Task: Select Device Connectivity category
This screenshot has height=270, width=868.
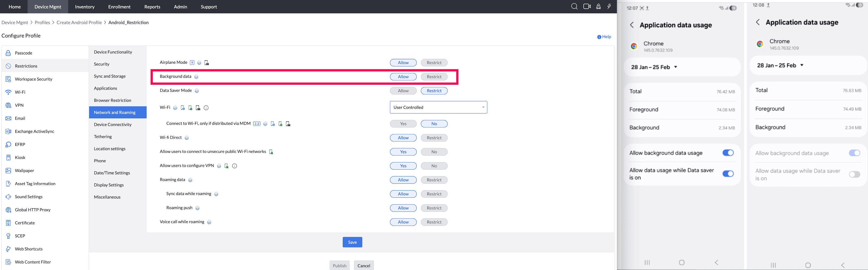Action: point(118,125)
